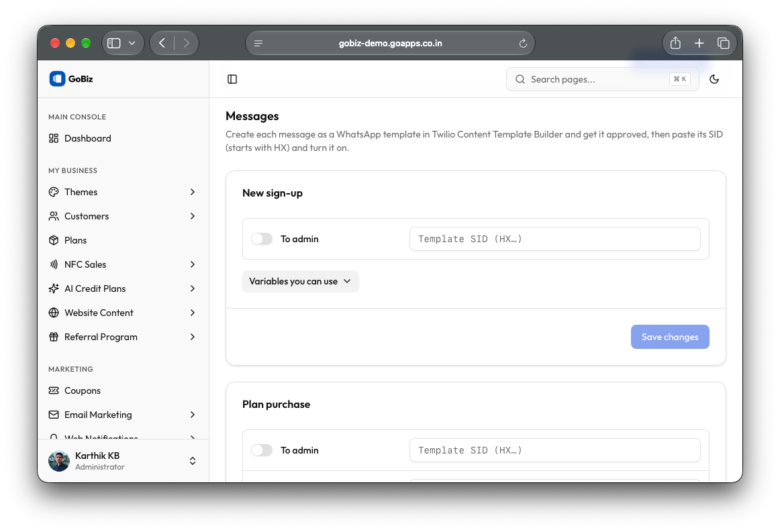Expand the Themes submenu chevron

(x=193, y=192)
